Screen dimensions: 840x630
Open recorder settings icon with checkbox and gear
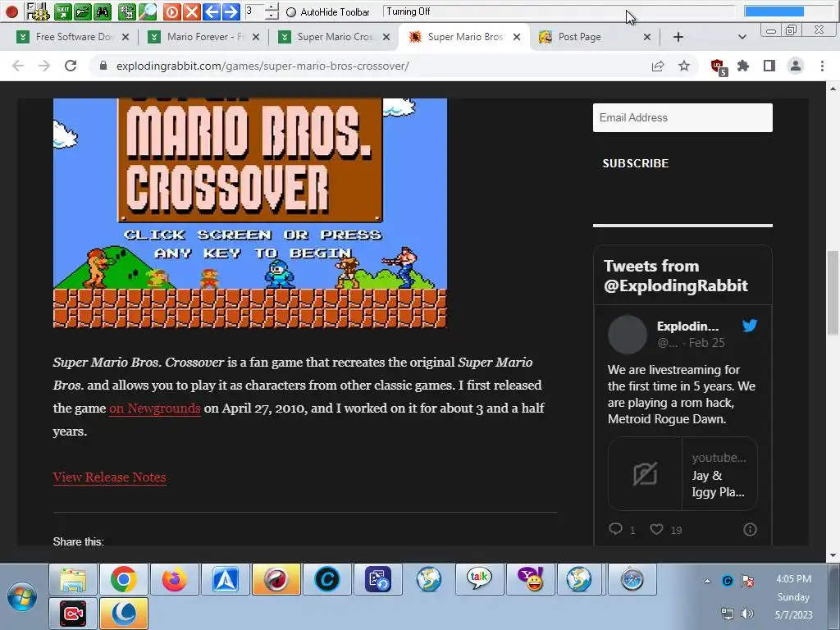(38, 11)
